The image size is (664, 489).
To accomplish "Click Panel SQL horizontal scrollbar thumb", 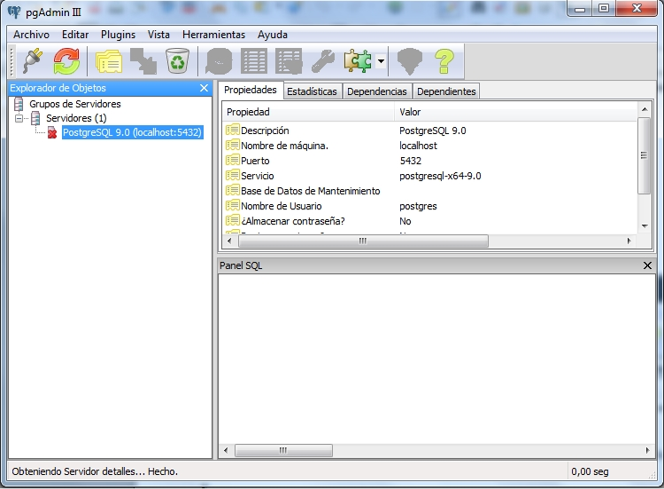I will [x=283, y=450].
